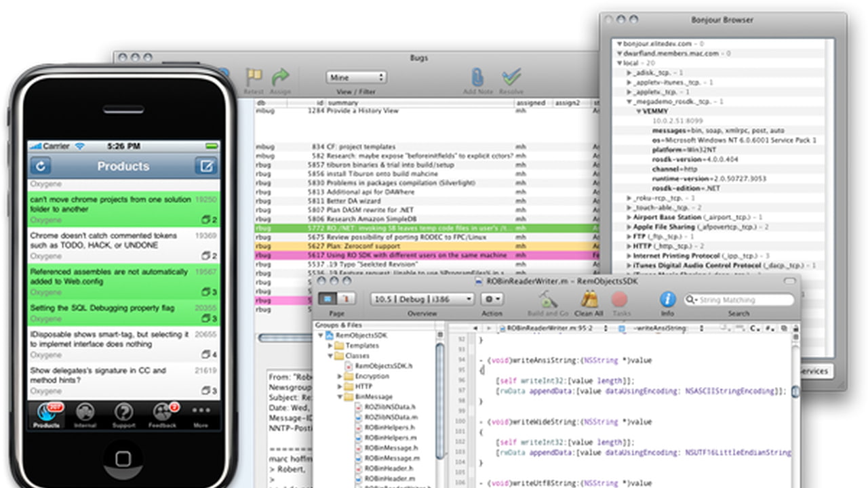Image resolution: width=868 pixels, height=488 pixels.
Task: Expand Internet Printing Protocol service
Action: pyautogui.click(x=629, y=256)
